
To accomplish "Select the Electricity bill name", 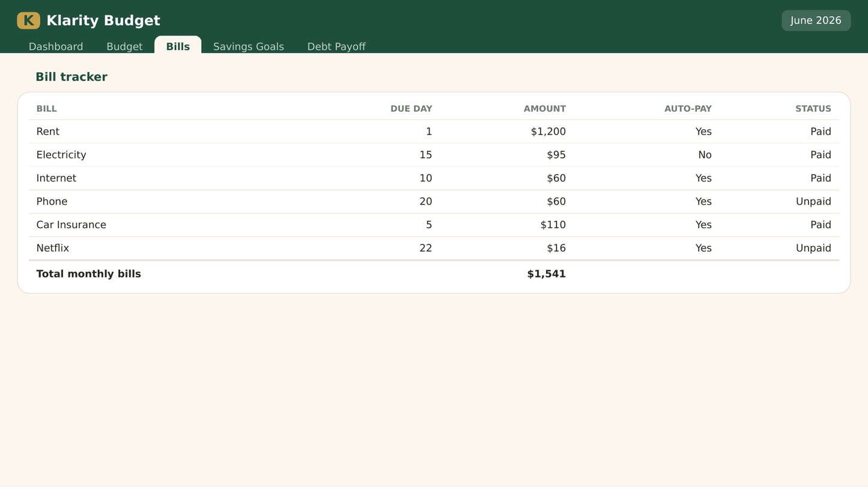I will coord(61,155).
